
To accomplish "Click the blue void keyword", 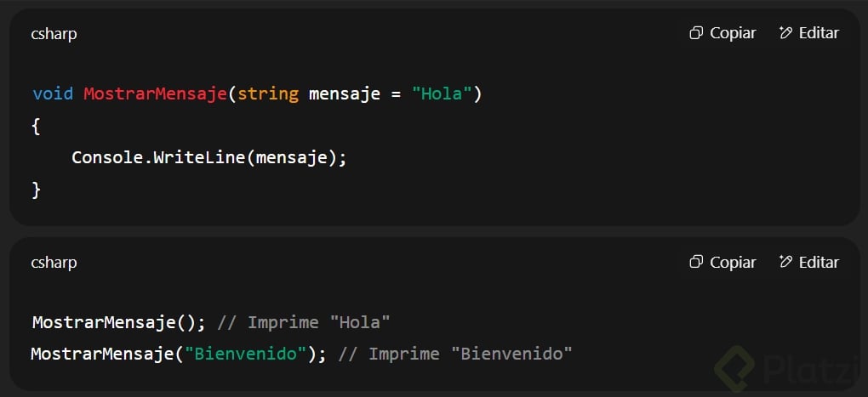I will tap(53, 94).
